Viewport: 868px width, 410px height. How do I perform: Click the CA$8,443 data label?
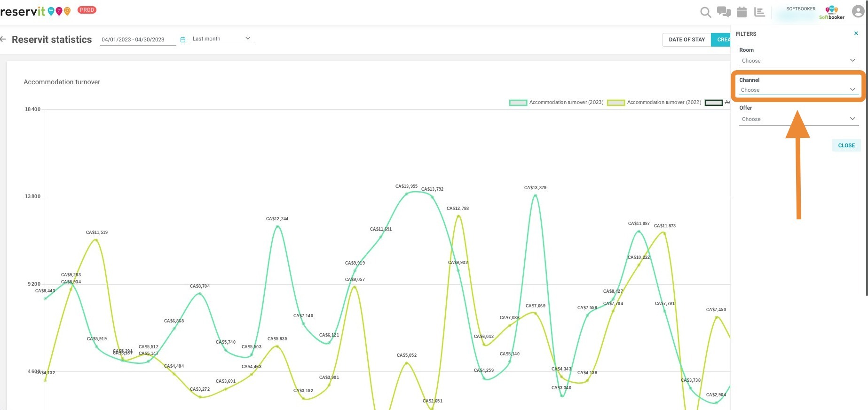point(45,291)
